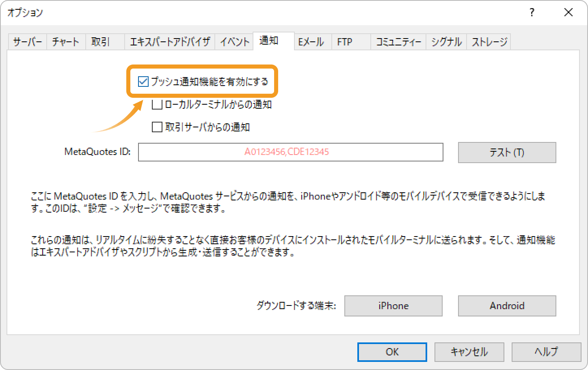Select the 取引 tab
Screen dimensions: 588x370
point(105,42)
